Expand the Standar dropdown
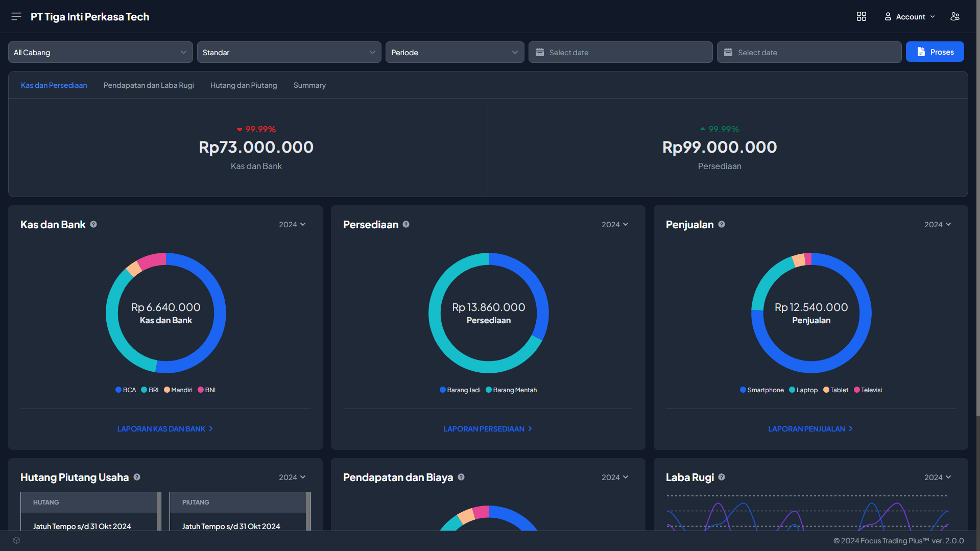980x551 pixels. 289,52
